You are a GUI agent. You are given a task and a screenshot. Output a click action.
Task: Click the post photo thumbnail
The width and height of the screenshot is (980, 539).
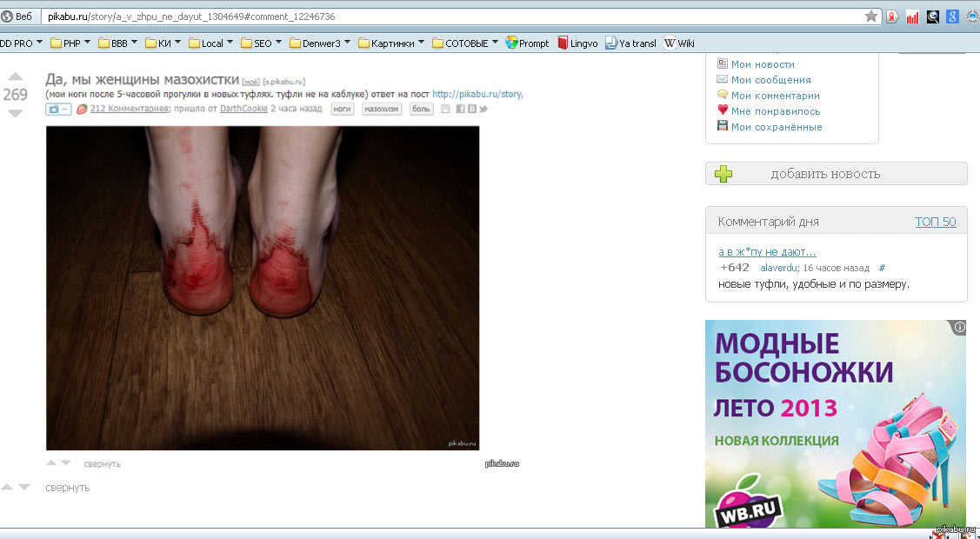[x=263, y=288]
